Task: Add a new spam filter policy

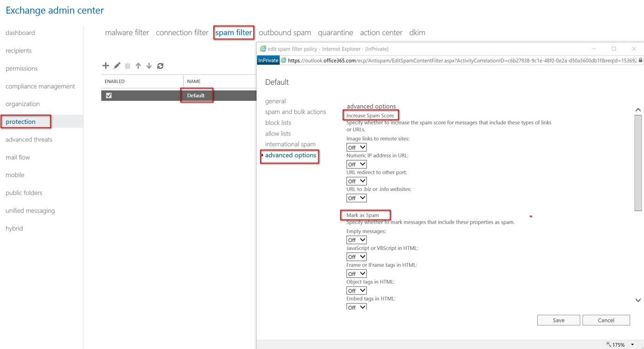Action: (x=106, y=66)
